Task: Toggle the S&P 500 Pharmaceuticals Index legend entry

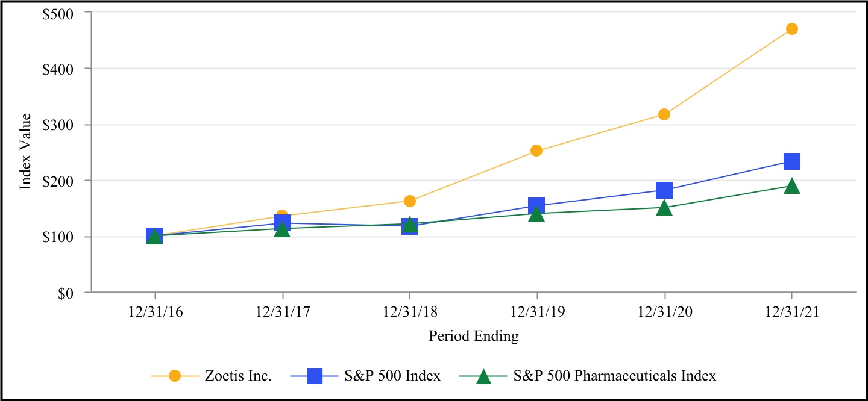Action: 615,376
